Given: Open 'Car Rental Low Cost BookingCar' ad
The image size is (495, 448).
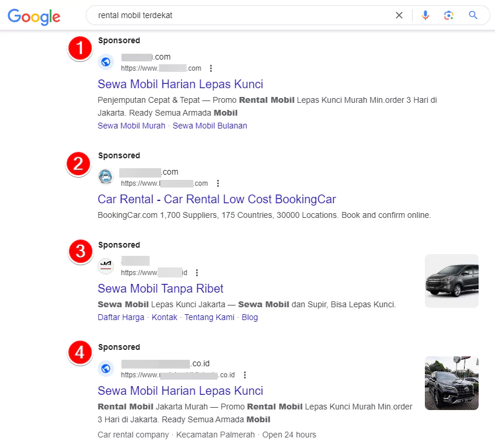Looking at the screenshot, I should point(217,199).
